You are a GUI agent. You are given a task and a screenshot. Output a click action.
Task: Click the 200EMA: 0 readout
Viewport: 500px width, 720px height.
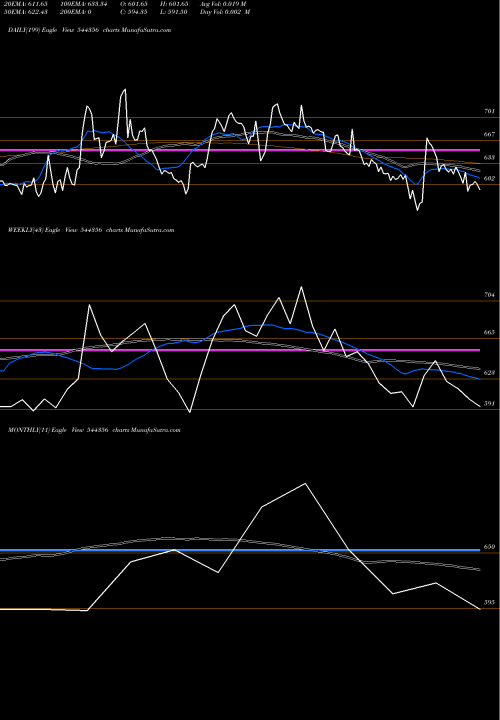[75, 12]
